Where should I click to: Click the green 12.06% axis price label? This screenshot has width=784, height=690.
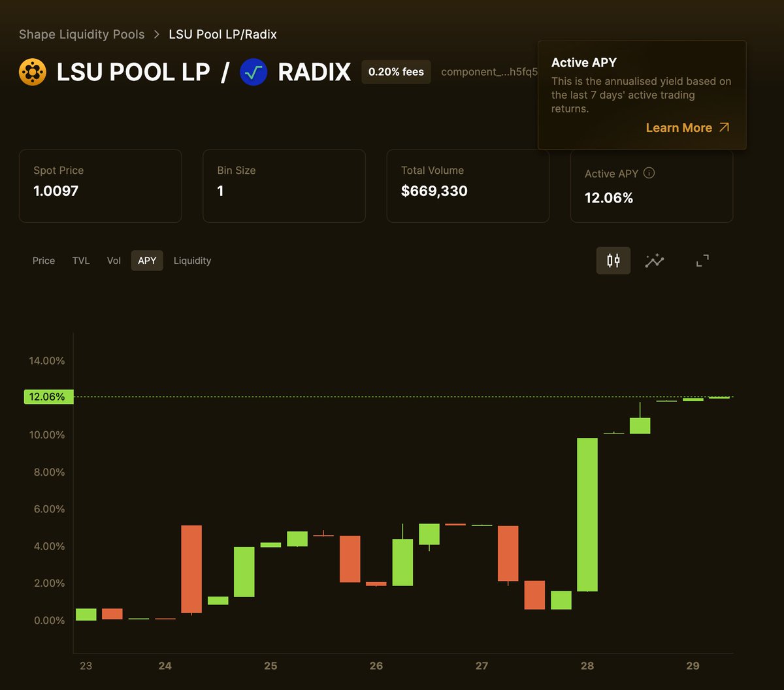point(48,397)
